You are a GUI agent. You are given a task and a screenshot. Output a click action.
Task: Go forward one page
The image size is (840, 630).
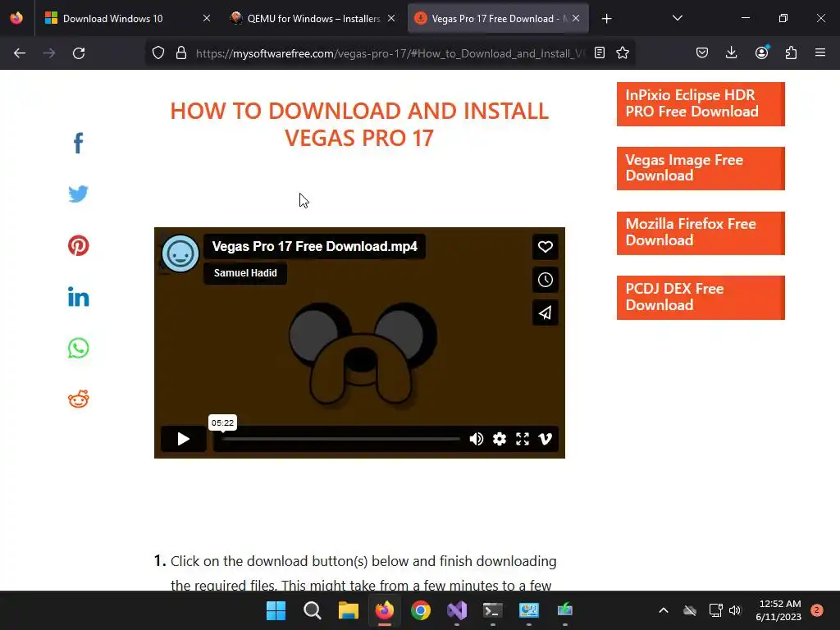click(x=49, y=53)
